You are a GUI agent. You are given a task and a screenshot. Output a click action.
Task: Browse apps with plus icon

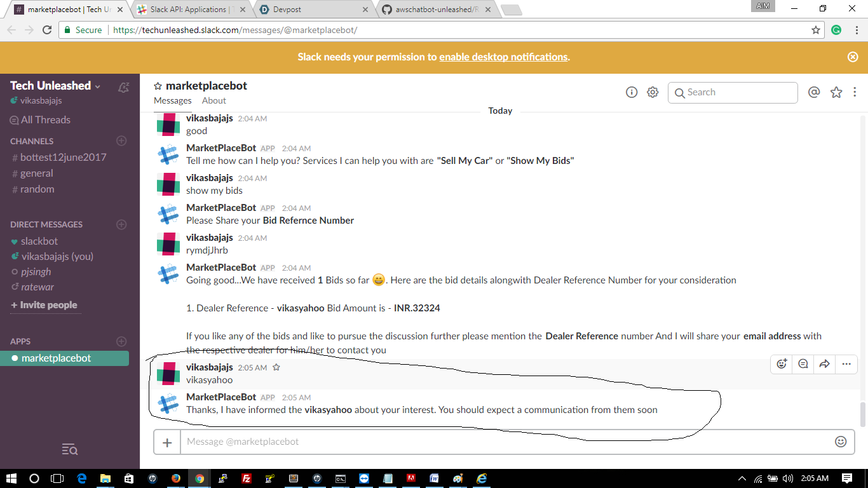(121, 341)
